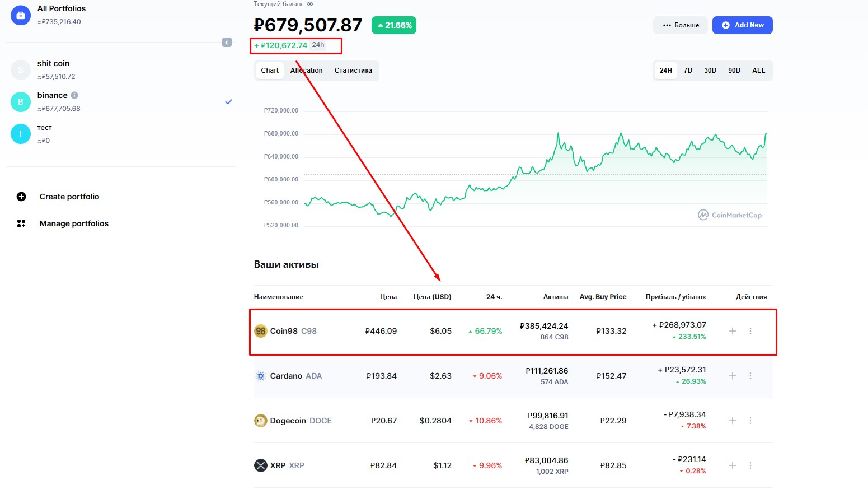Click the Cardano coin logo
Image resolution: width=868 pixels, height=494 pixels.
(x=261, y=376)
